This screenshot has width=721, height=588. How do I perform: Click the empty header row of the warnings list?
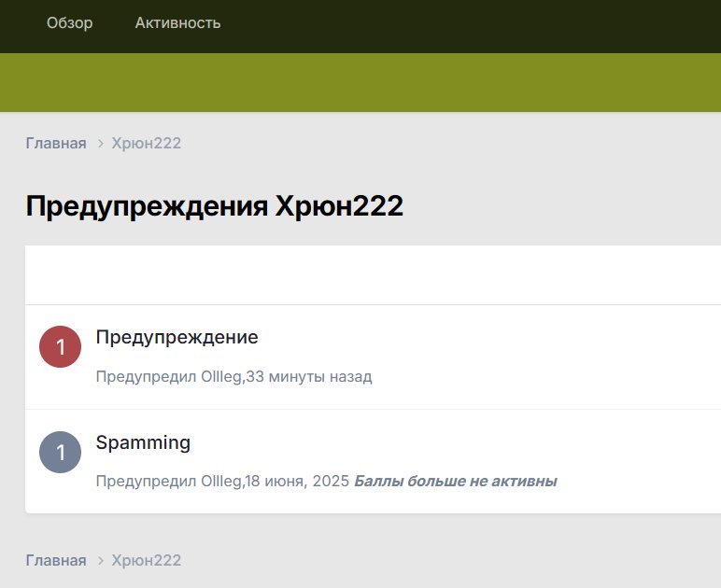click(373, 275)
